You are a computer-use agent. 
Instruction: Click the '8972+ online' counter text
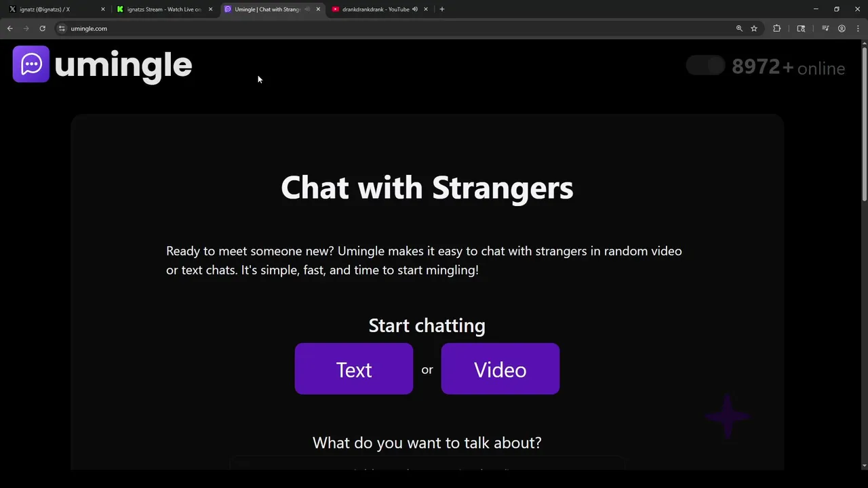(x=789, y=67)
